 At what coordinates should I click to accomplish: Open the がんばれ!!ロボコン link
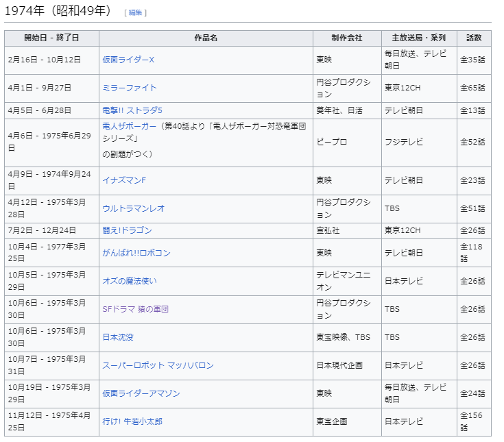(136, 253)
